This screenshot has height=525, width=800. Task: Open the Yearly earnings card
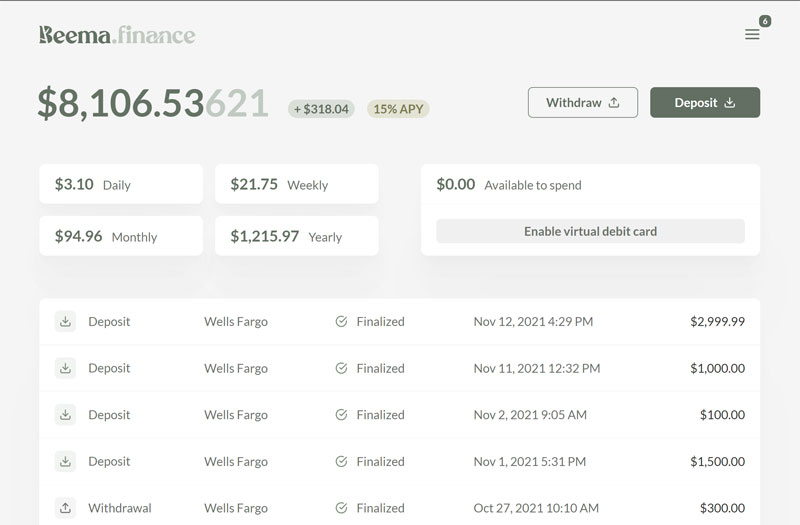pyautogui.click(x=297, y=236)
